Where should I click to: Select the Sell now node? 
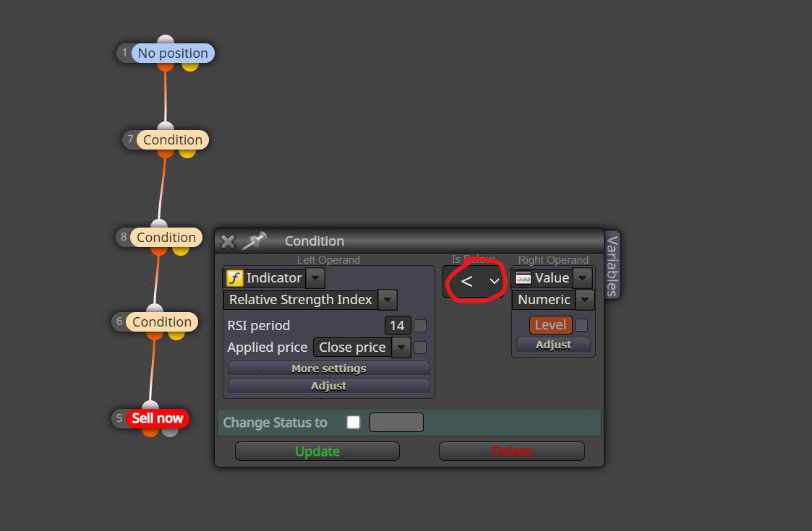[x=158, y=418]
